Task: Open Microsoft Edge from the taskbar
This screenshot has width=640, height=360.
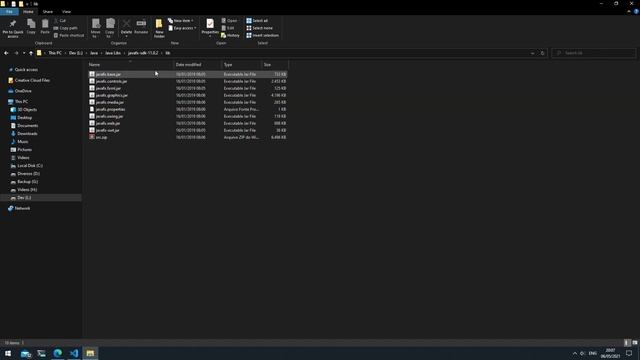Action: 58,353
